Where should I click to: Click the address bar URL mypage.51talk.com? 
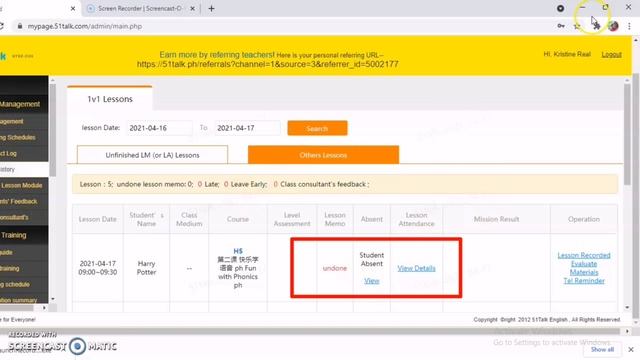click(85, 26)
